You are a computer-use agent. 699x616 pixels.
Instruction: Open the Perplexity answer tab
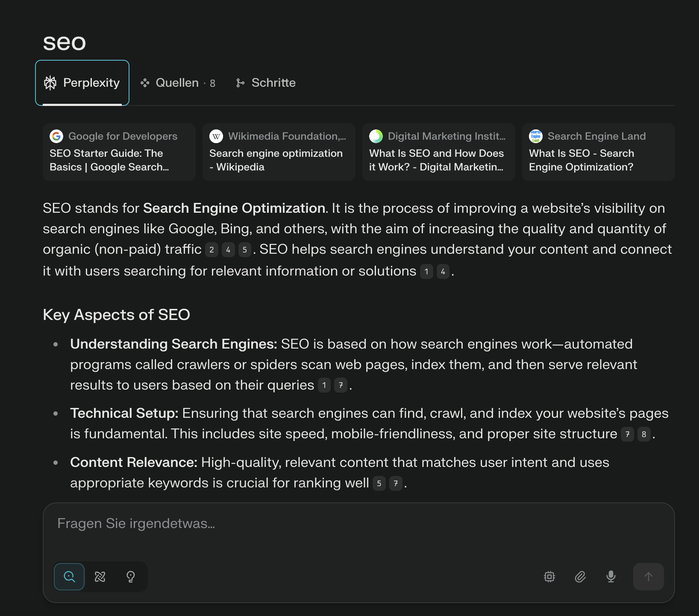click(82, 83)
